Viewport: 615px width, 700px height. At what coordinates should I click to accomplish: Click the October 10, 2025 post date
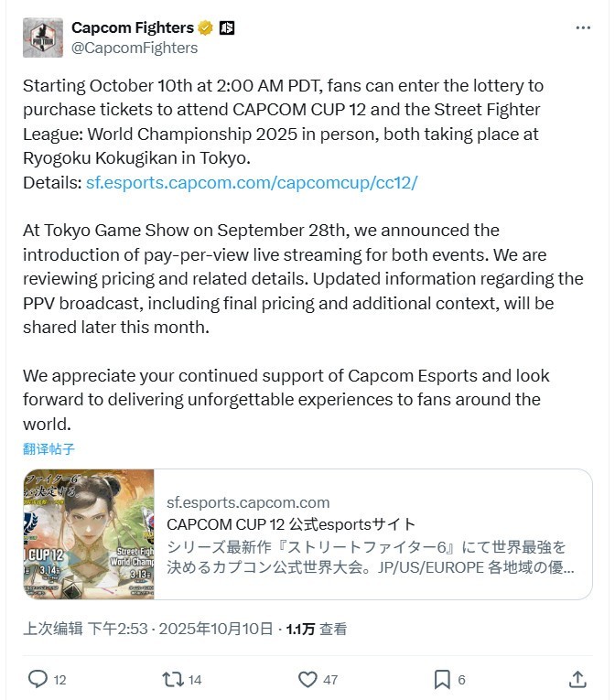tap(227, 629)
